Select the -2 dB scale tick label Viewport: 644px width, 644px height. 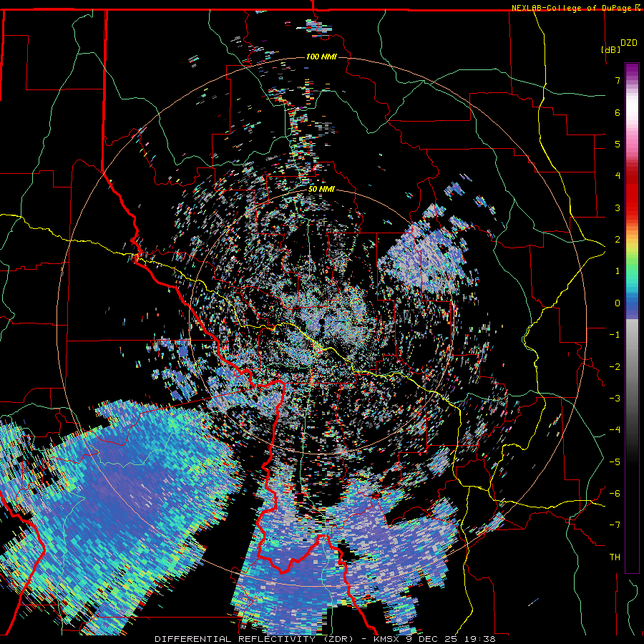(615, 366)
